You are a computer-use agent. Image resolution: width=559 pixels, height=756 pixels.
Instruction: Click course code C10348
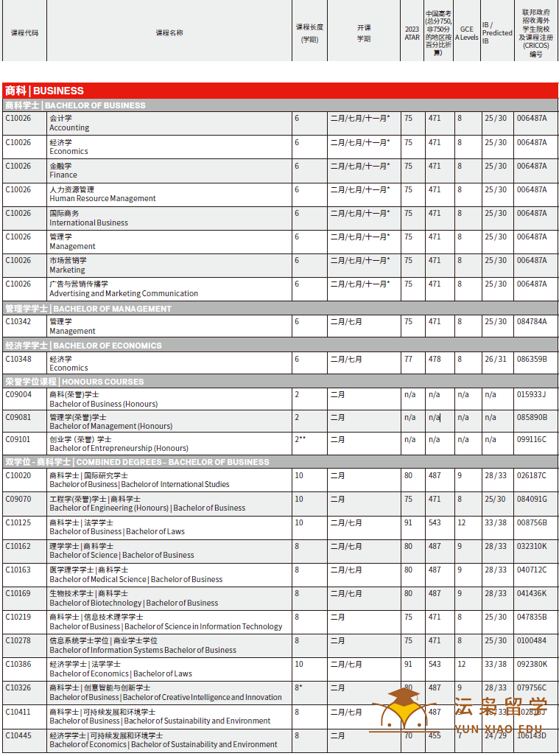click(x=18, y=359)
